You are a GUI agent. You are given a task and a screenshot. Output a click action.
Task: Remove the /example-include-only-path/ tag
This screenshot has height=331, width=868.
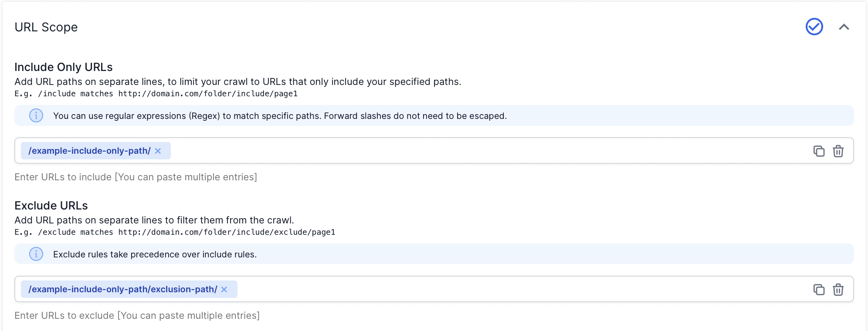tap(159, 151)
